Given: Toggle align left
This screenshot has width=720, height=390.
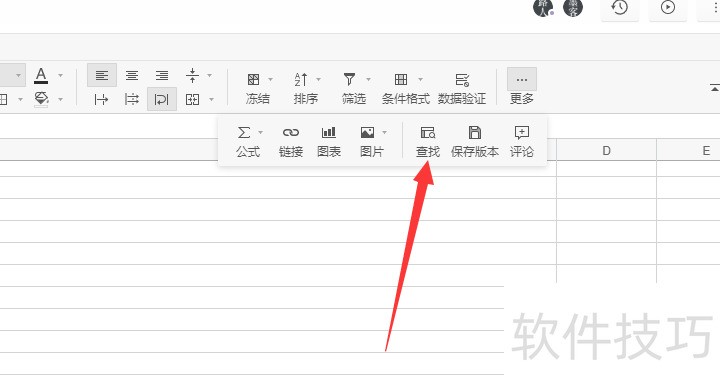Looking at the screenshot, I should click(101, 75).
